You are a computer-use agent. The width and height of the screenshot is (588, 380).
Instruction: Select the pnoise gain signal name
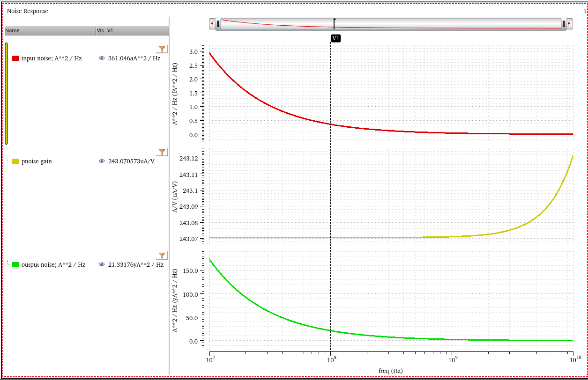coord(37,161)
